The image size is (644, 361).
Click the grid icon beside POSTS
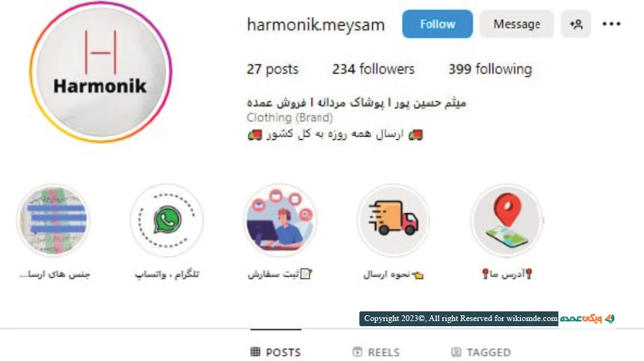point(256,352)
